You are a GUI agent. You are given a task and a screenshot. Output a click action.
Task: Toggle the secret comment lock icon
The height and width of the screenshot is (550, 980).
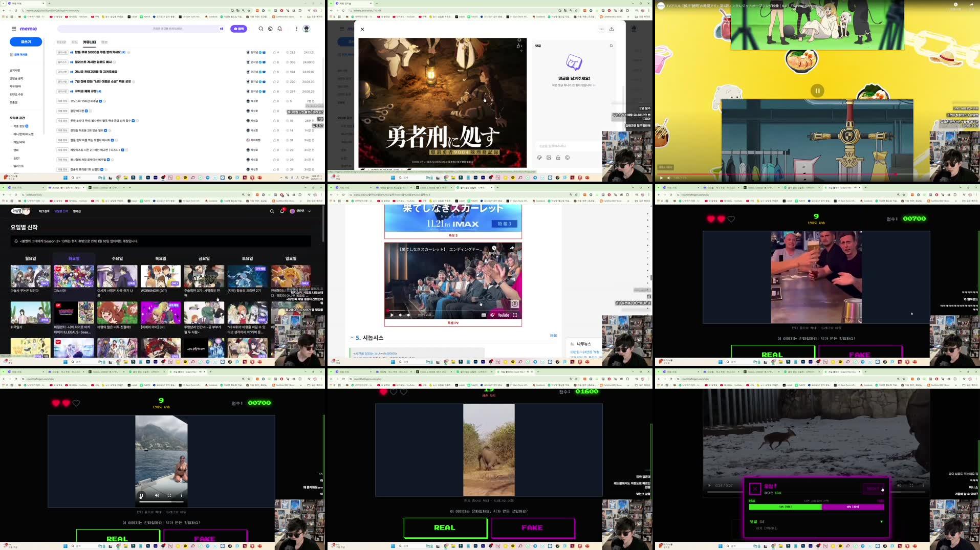(558, 159)
